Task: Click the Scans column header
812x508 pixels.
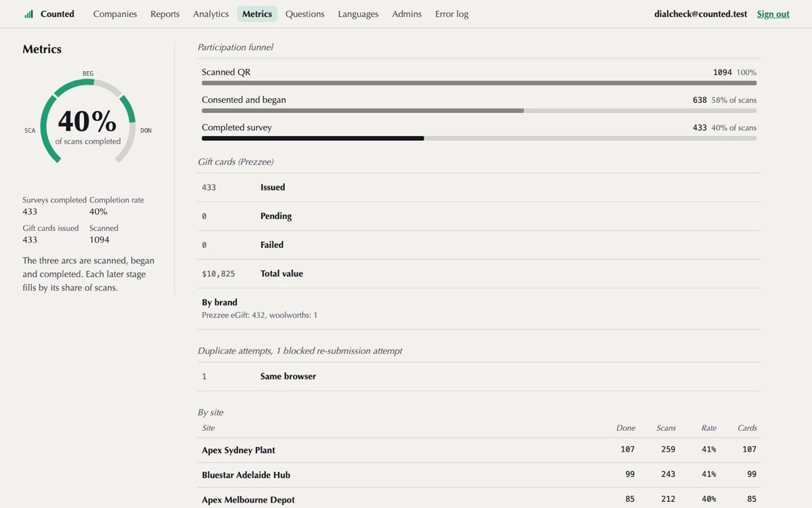Action: [x=666, y=428]
